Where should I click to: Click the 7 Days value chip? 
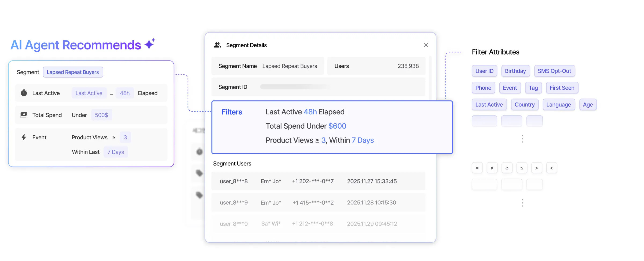pos(116,152)
